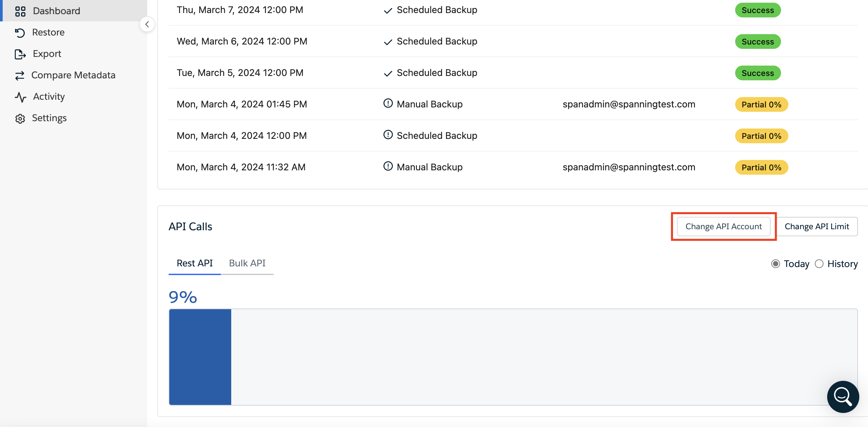Screen dimensions: 868x427
Task: Click the Settings gear icon
Action: point(20,119)
